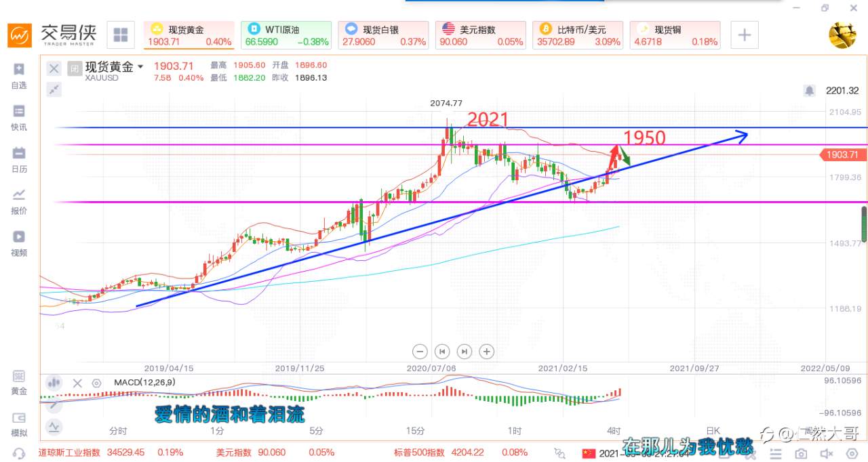The width and height of the screenshot is (868, 462).
Task: Click the MACD(12,26,9) indicator label
Action: 144,383
